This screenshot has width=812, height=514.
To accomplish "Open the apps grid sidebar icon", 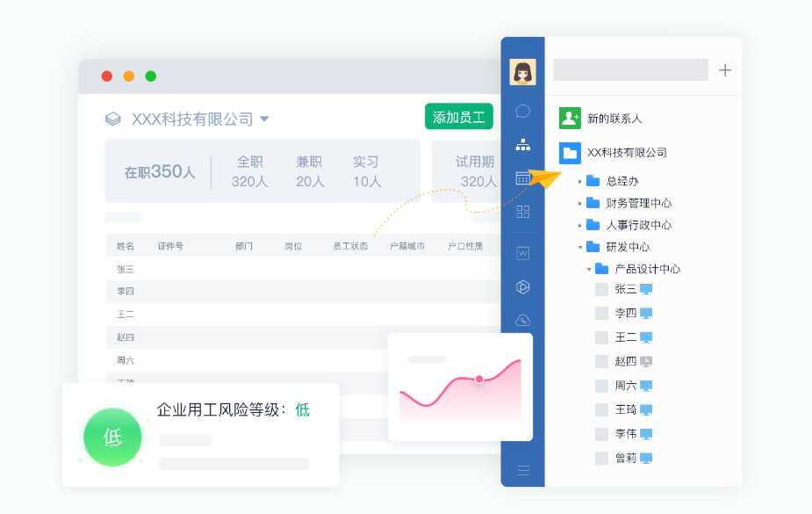I will coord(523,212).
